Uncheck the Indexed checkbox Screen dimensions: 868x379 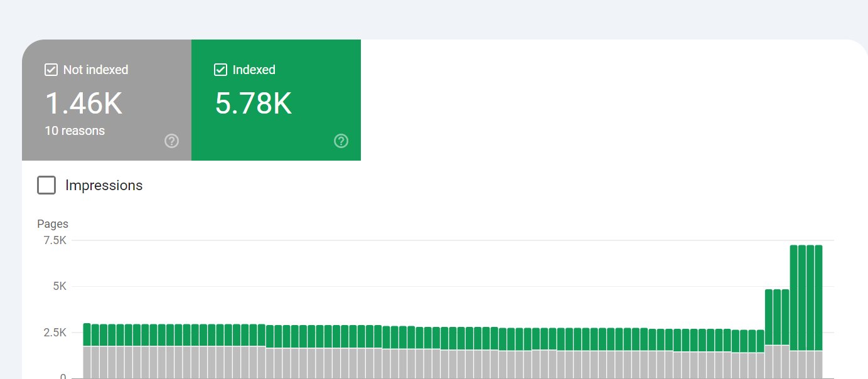[x=220, y=70]
